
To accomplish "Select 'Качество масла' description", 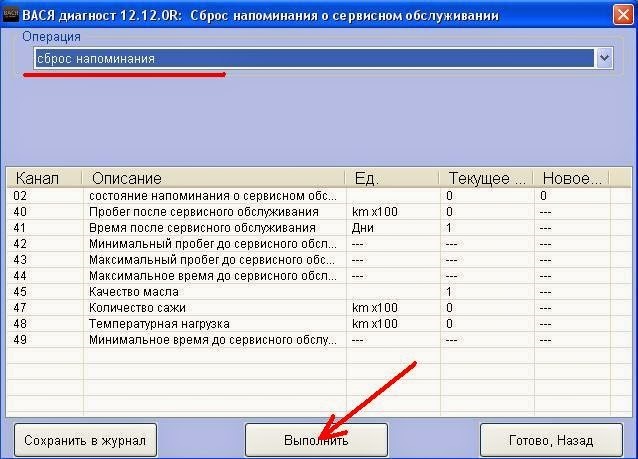I will tap(133, 292).
